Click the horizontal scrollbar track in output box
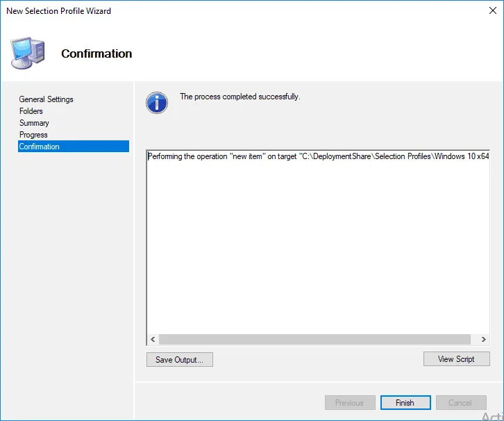This screenshot has height=421, width=504. pyautogui.click(x=314, y=339)
